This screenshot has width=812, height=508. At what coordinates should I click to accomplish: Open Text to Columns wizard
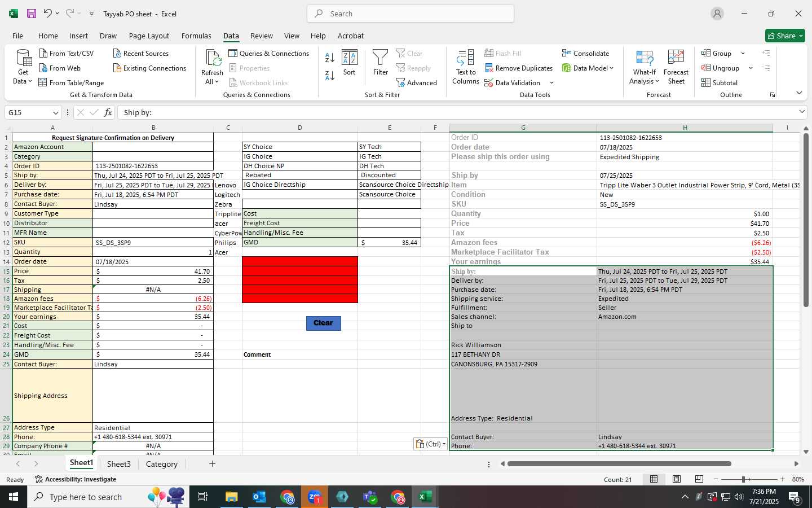[466, 67]
